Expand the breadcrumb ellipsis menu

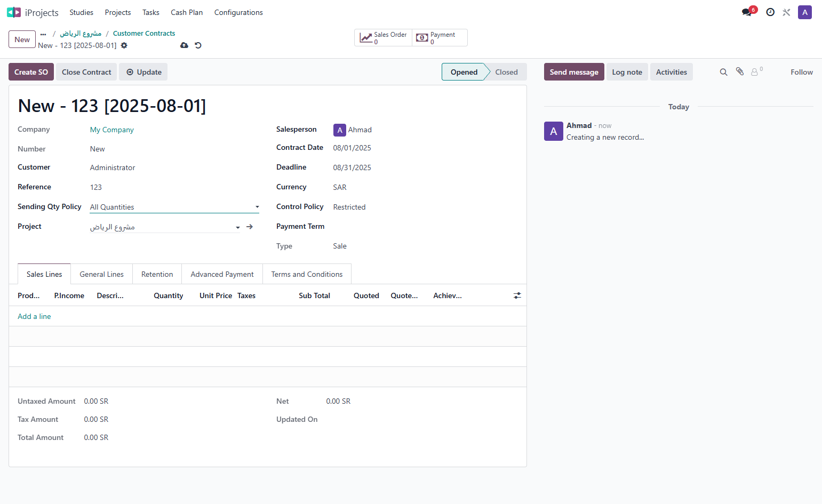click(x=43, y=34)
